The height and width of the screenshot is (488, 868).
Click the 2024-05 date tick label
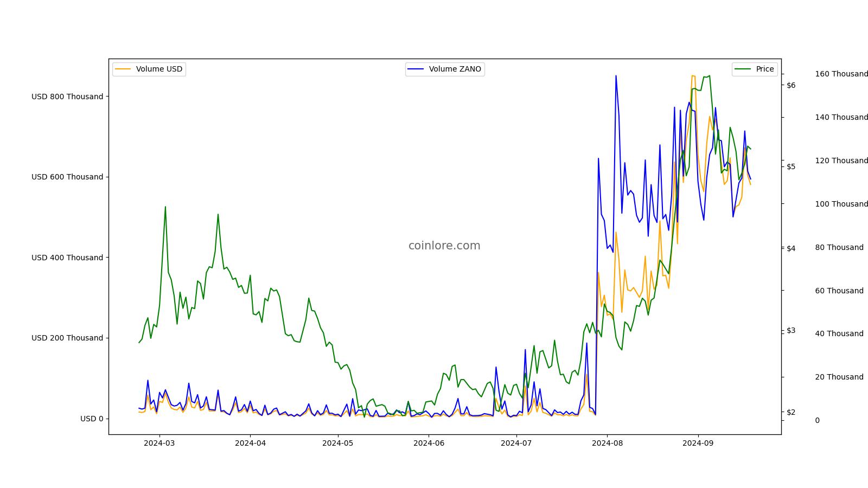(x=338, y=443)
